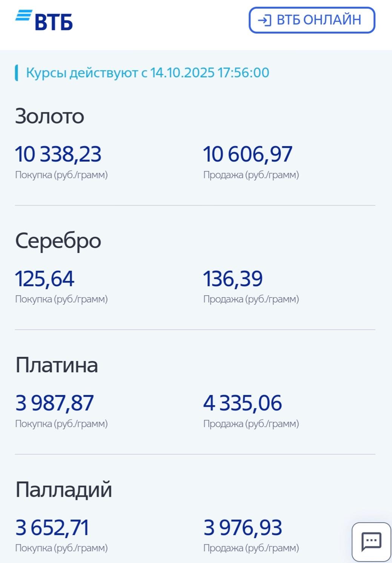The height and width of the screenshot is (563, 392).
Task: Click platinum sell price 4 335,06
Action: [243, 403]
